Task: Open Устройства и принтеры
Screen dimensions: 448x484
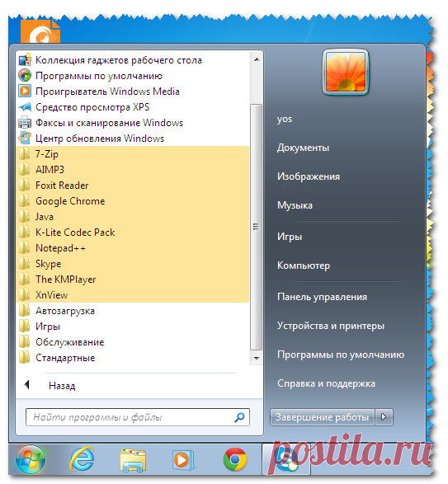Action: click(x=331, y=326)
